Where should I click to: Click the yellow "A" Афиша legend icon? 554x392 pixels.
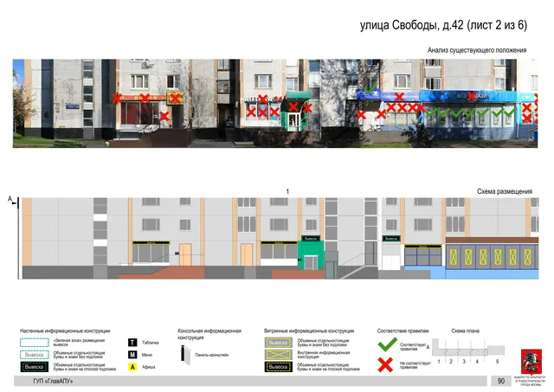(x=132, y=367)
